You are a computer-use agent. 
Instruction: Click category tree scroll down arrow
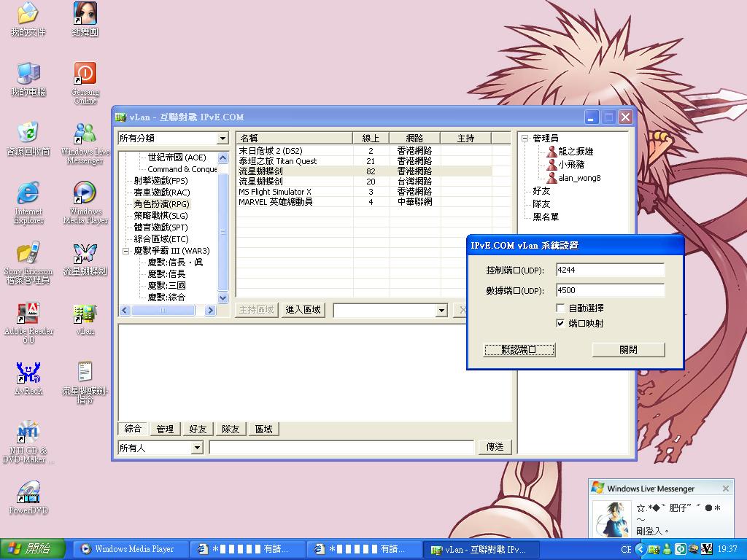coord(222,297)
